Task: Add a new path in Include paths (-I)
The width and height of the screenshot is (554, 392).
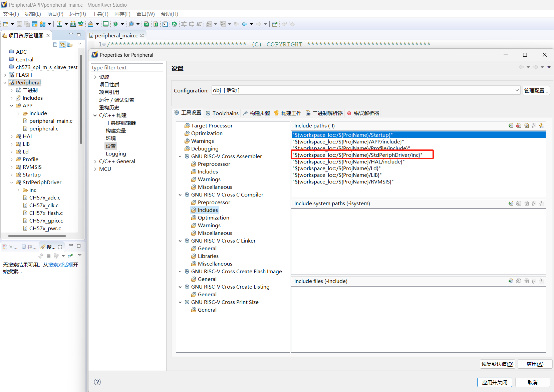Action: tap(511, 126)
